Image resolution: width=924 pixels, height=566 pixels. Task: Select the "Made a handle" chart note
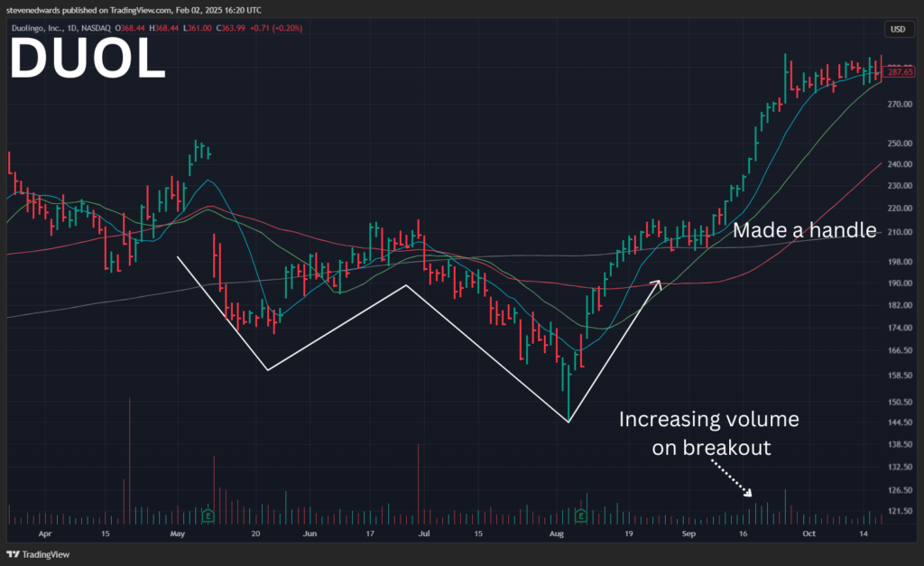(x=804, y=230)
